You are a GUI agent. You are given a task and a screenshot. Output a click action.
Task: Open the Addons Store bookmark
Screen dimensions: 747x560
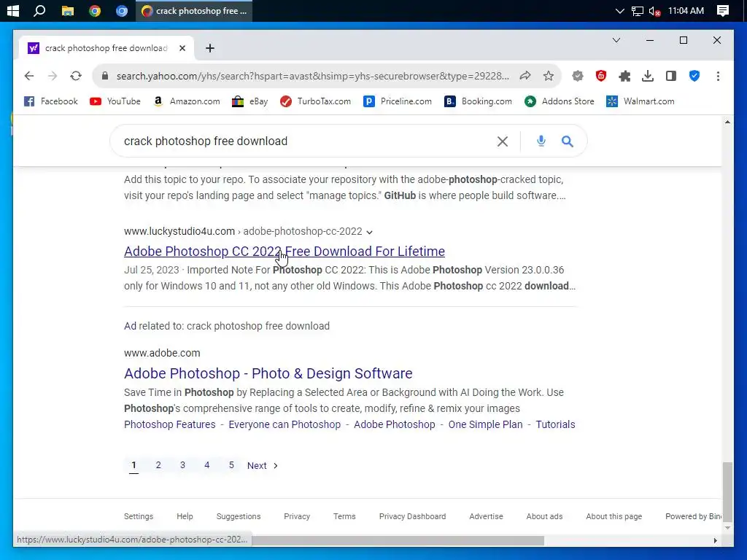pos(560,101)
